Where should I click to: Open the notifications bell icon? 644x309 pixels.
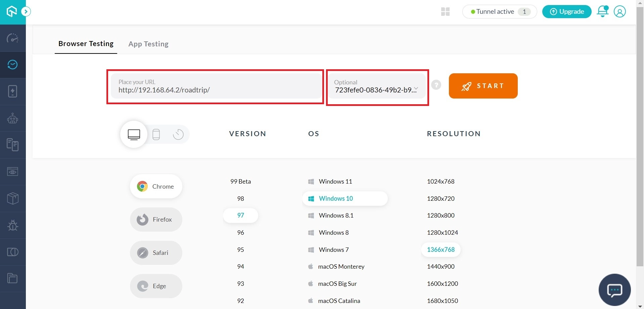click(x=602, y=11)
